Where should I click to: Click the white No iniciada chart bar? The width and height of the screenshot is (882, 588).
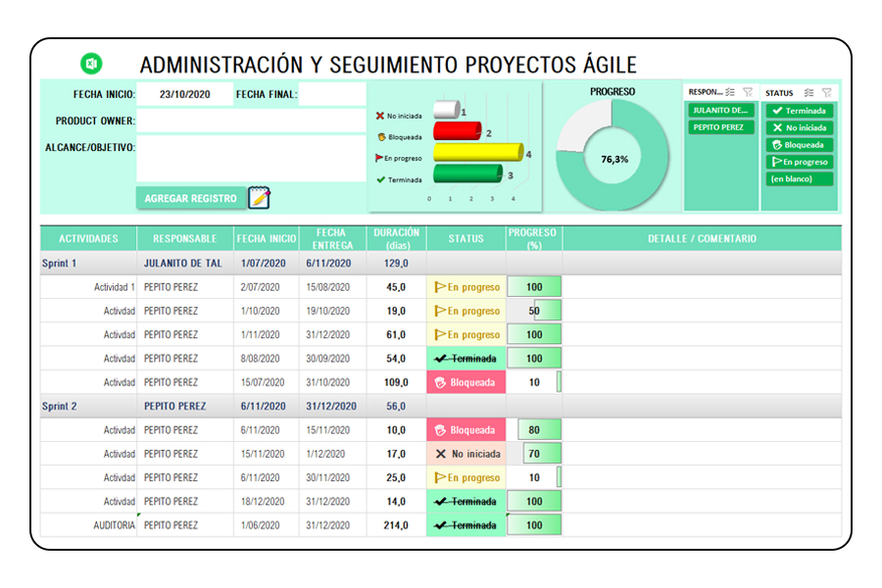click(x=447, y=110)
